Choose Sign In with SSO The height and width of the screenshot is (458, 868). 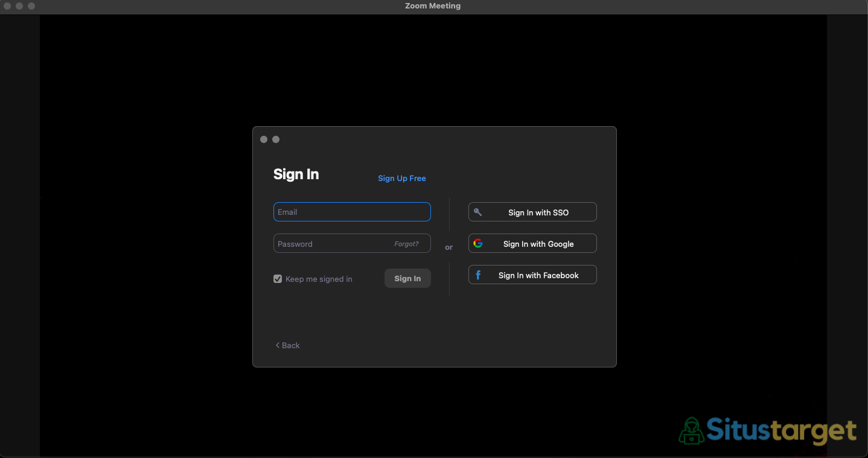click(532, 212)
